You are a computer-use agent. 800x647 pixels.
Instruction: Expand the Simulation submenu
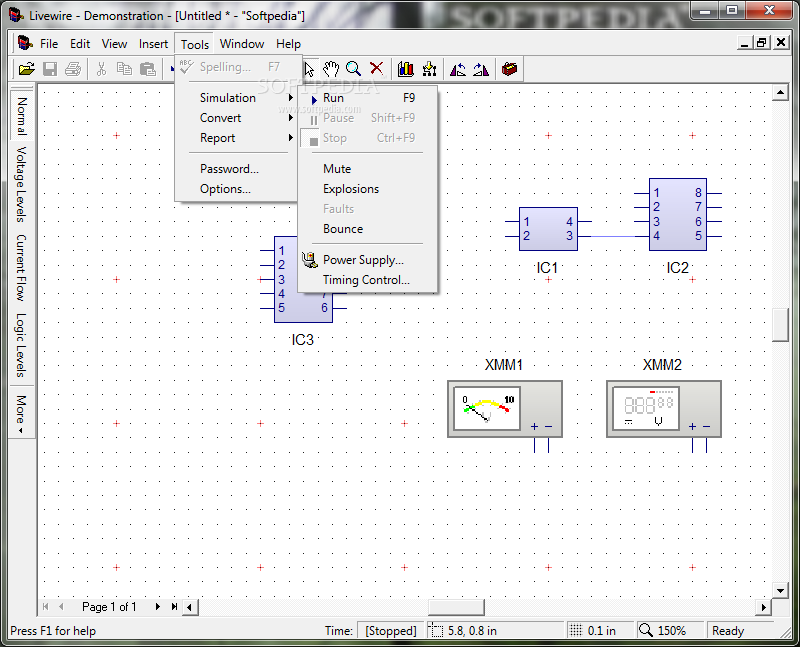pos(238,97)
